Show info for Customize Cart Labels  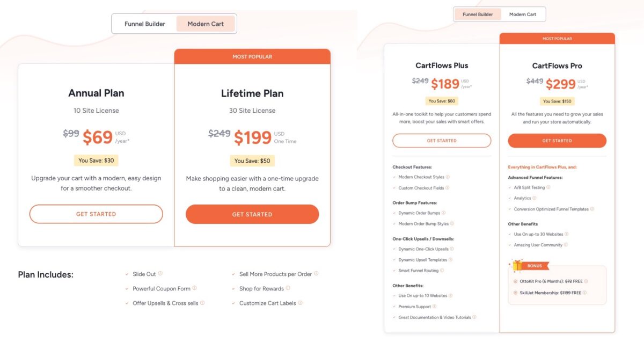click(x=300, y=303)
